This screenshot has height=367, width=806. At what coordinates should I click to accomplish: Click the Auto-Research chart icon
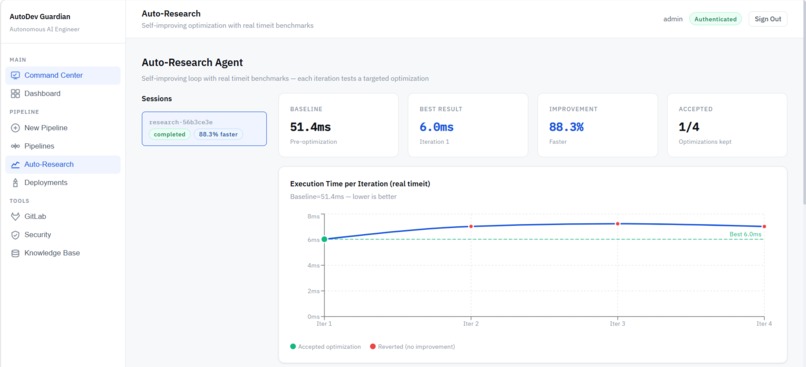click(15, 164)
